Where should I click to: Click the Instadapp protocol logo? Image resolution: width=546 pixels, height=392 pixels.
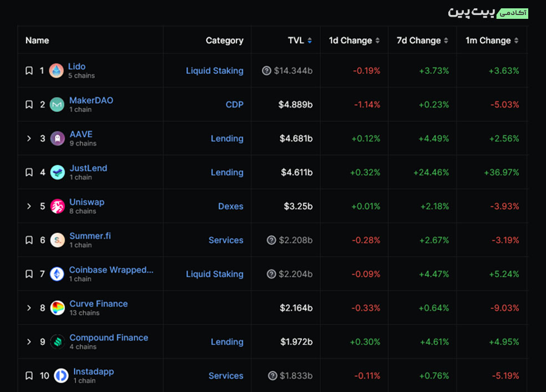click(x=61, y=376)
